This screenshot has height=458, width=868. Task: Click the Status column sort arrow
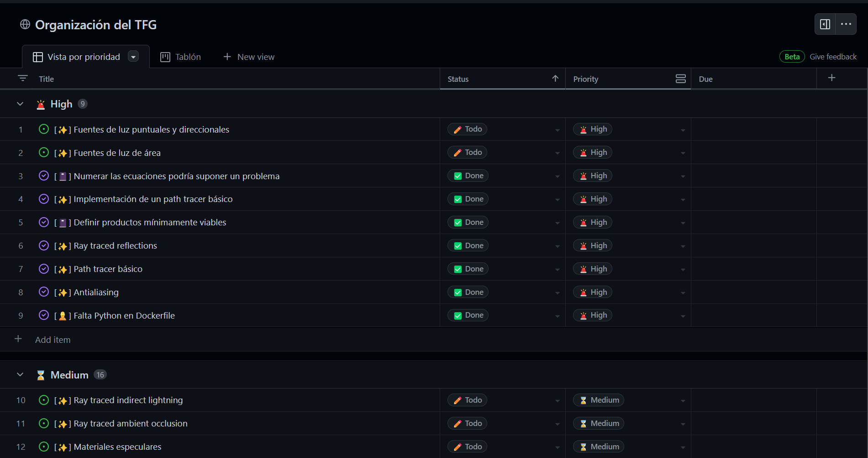(555, 79)
